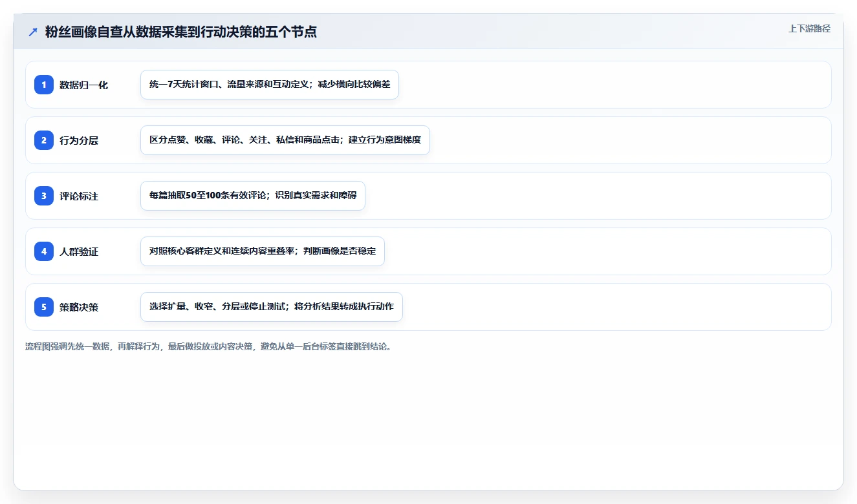Select the 人群验证 step label

click(79, 251)
